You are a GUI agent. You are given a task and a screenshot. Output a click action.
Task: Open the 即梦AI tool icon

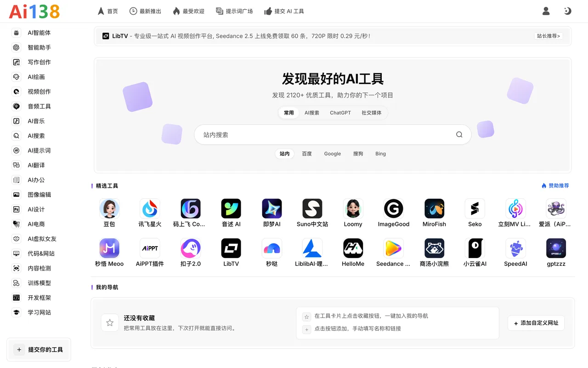272,208
